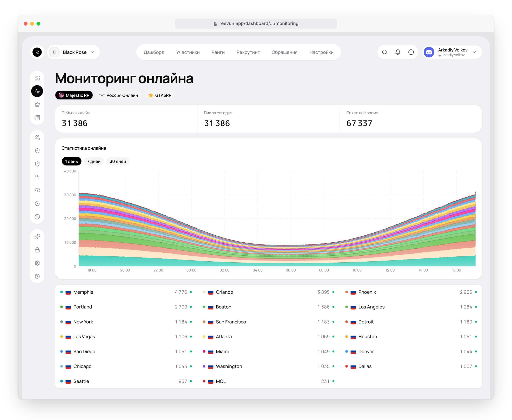Select the 1 день range
Image resolution: width=512 pixels, height=420 pixels.
tap(71, 161)
